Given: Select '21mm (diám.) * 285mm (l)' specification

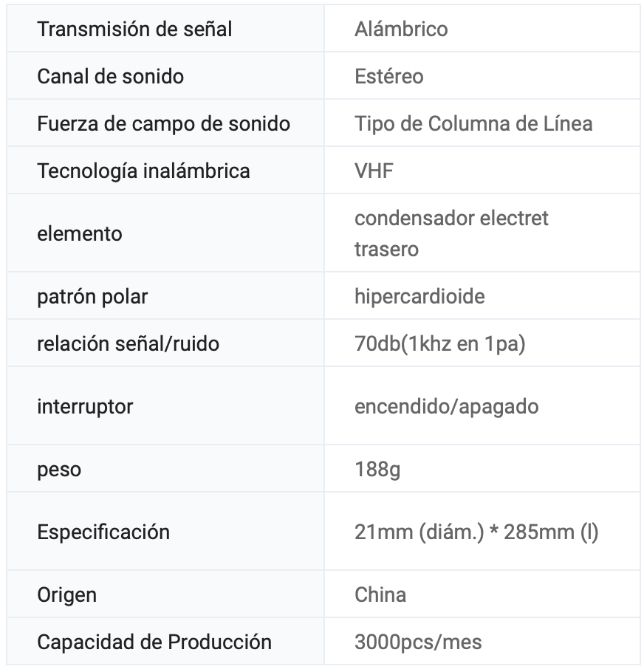Looking at the screenshot, I should [476, 532].
